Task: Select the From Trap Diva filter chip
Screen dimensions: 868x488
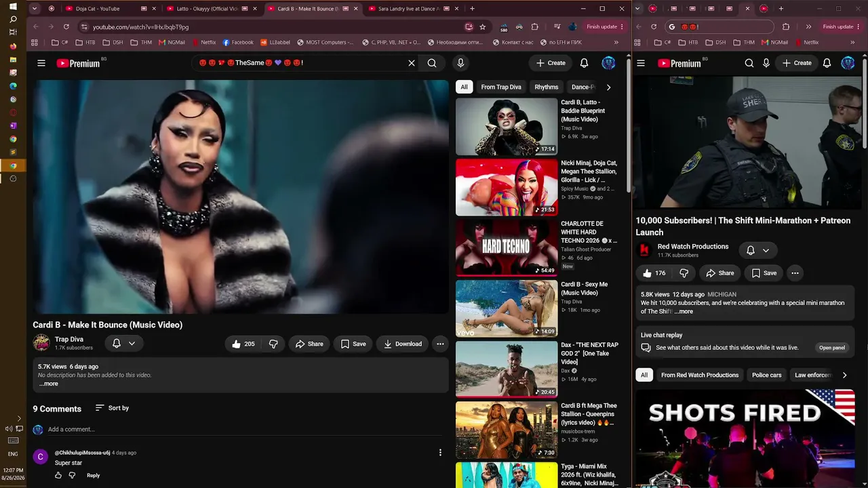Action: click(501, 87)
